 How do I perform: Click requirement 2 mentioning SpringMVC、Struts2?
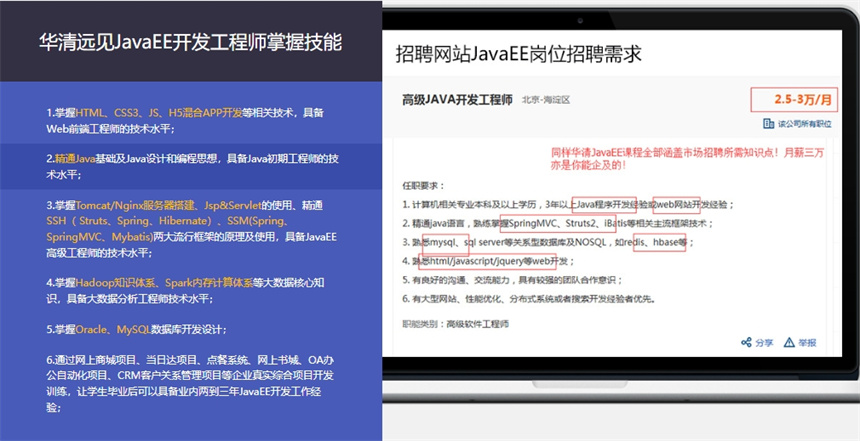coord(557,223)
